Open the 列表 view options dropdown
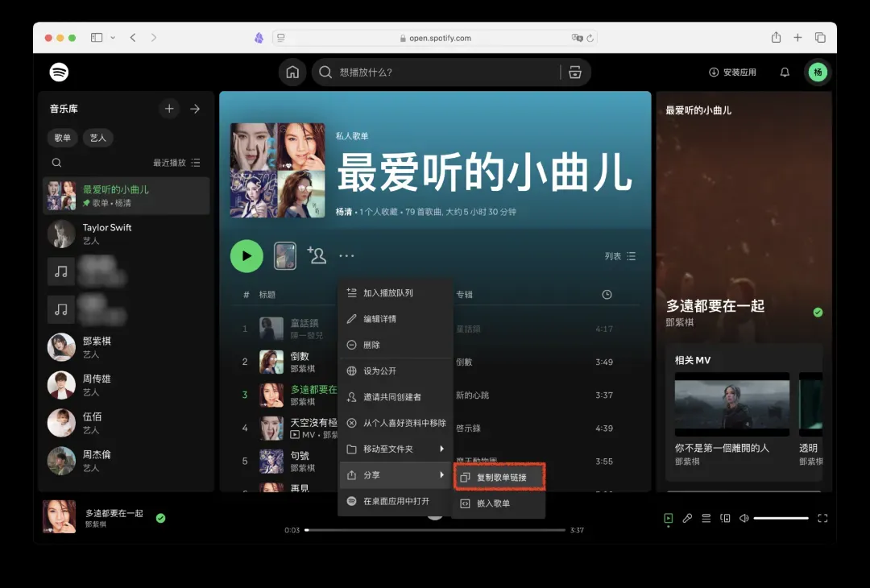The width and height of the screenshot is (870, 588). (x=619, y=256)
